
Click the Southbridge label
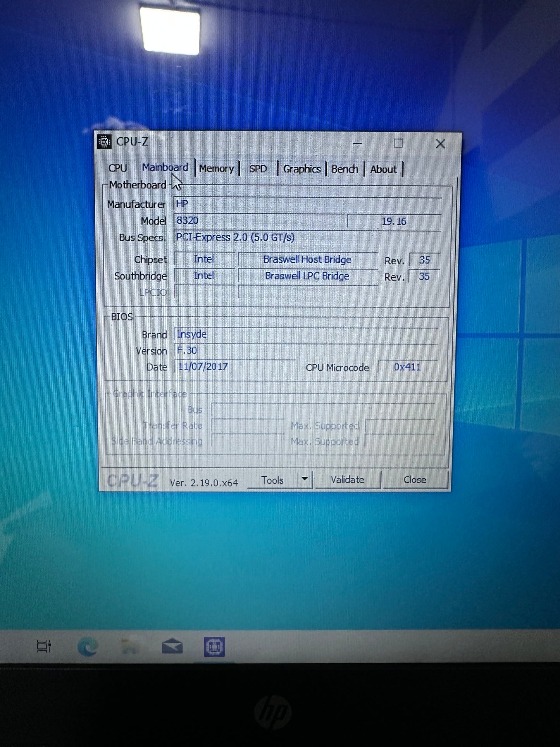click(x=140, y=276)
